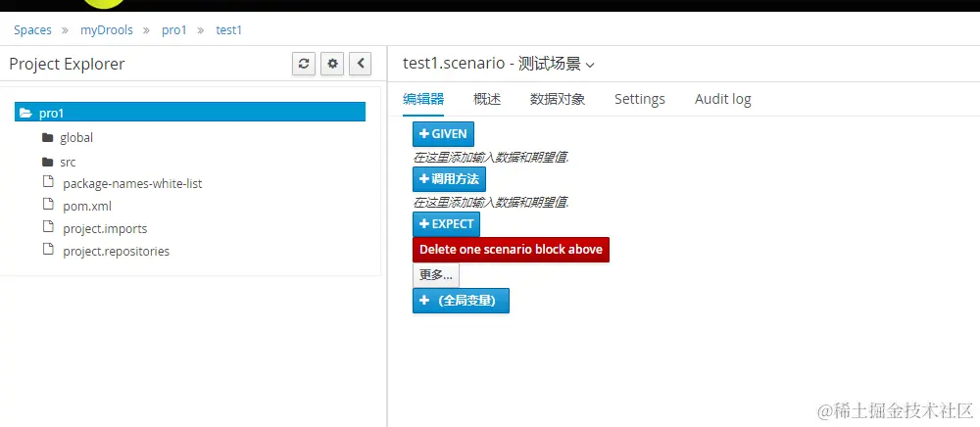Click the package-names-white-list file icon

[47, 181]
